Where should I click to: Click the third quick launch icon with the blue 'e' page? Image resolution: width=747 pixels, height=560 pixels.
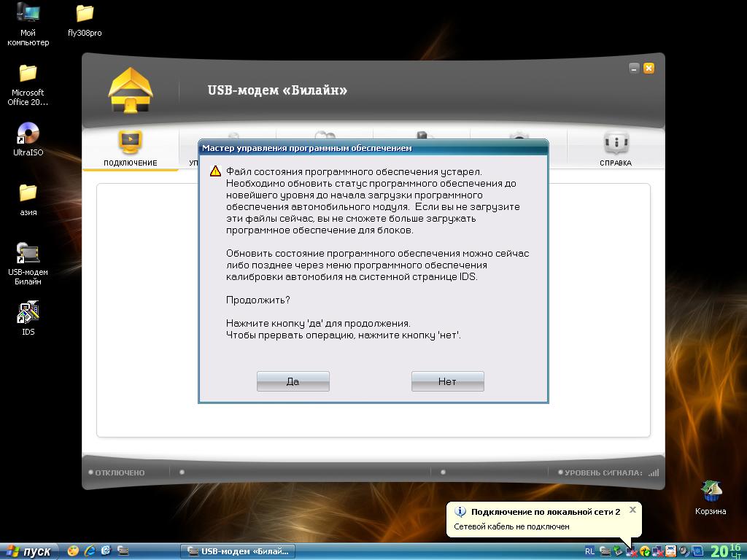pyautogui.click(x=106, y=551)
